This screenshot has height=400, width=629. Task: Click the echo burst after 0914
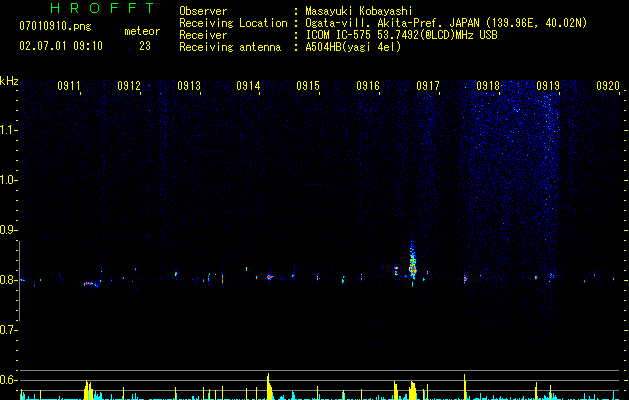(x=270, y=277)
